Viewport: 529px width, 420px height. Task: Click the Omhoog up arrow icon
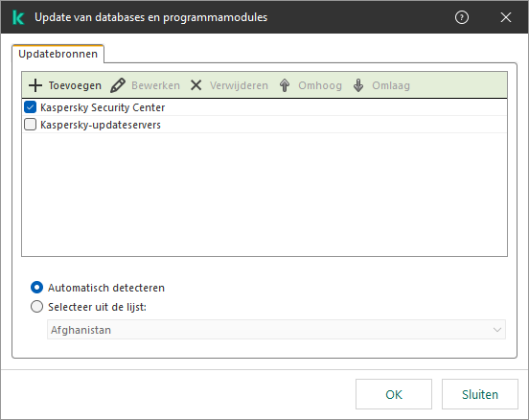[x=285, y=85]
